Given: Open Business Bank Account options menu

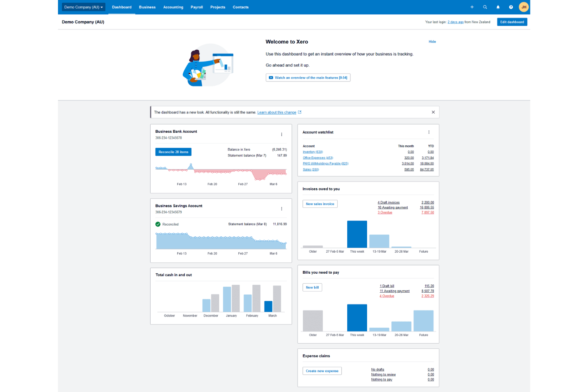Looking at the screenshot, I should 282,135.
